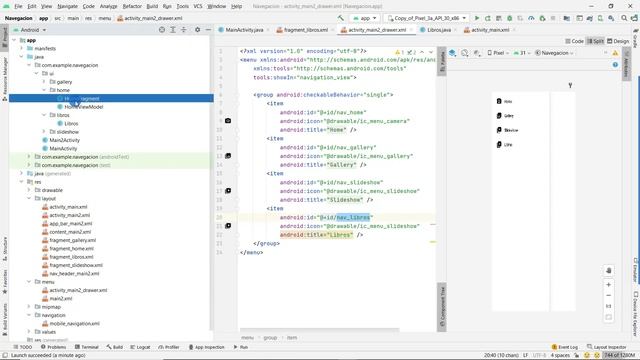Open the Resource Manager side tab
640x360 pixels.
(4, 78)
